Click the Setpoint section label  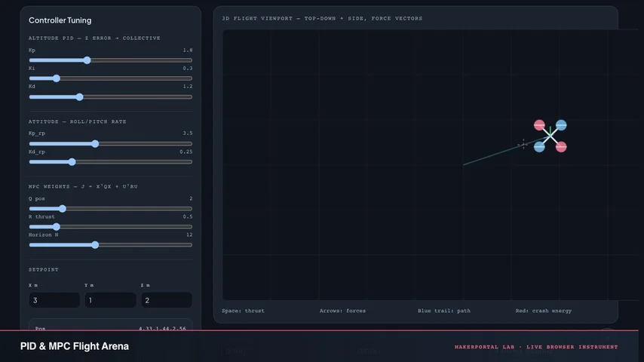coord(44,269)
